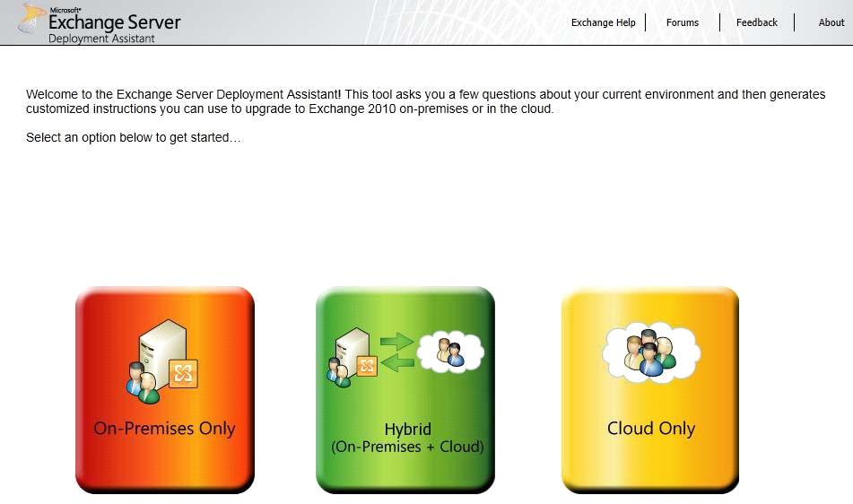The width and height of the screenshot is (853, 504).
Task: Open the Exchange Help link
Action: coord(603,22)
